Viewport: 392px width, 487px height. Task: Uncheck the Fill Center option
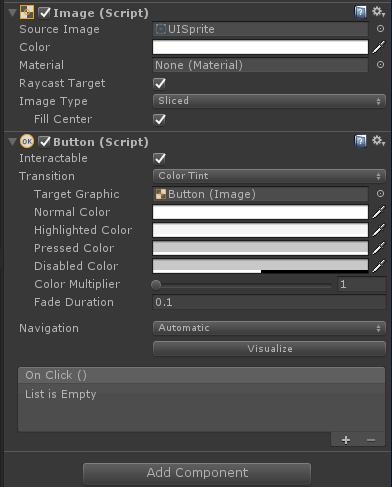(x=159, y=119)
